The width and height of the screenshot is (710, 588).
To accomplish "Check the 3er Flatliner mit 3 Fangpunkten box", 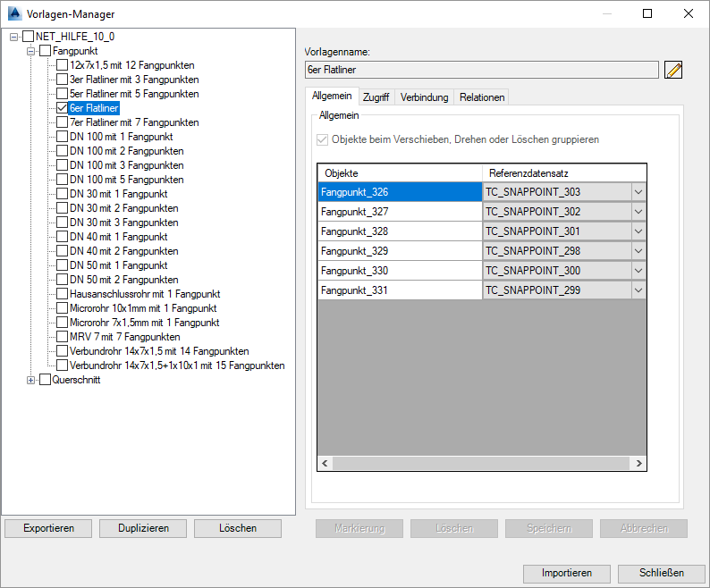I will tap(62, 80).
